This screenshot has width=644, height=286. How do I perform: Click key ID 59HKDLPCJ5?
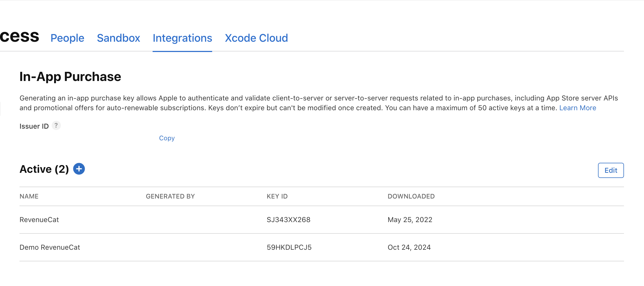click(289, 247)
